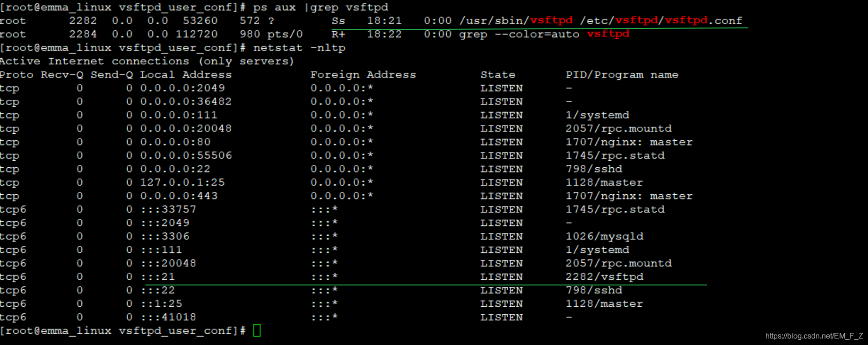Select tcp6 address :::41018
Image resolution: width=868 pixels, height=345 pixels.
(x=168, y=317)
